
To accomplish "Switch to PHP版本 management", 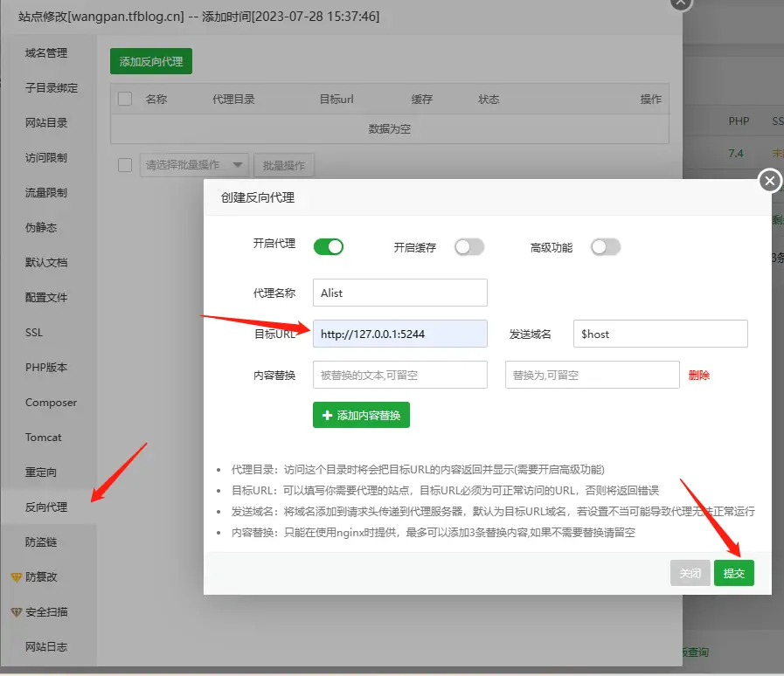I will coord(49,367).
